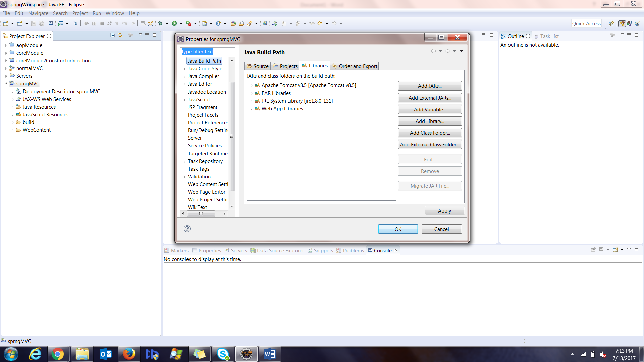Click the Add External JARs button
Viewport: 644px width, 362px height.
pos(430,98)
